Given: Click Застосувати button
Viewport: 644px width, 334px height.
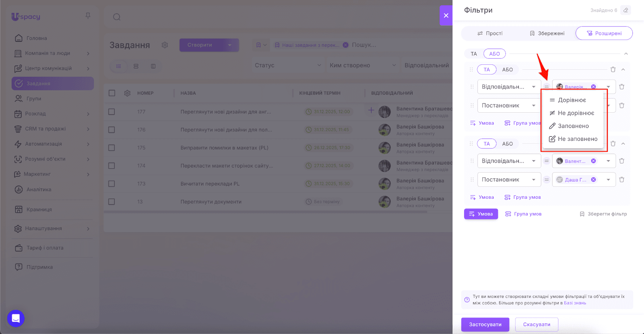Looking at the screenshot, I should pyautogui.click(x=485, y=324).
